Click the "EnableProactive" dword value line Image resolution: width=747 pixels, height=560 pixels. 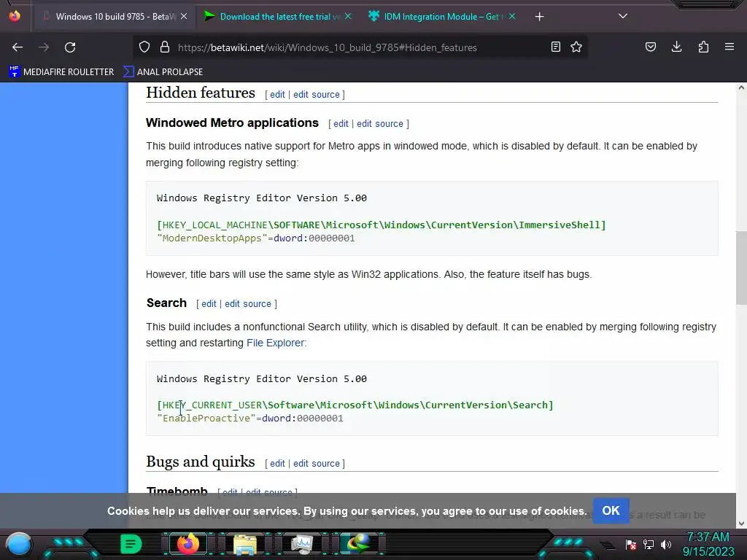point(250,418)
